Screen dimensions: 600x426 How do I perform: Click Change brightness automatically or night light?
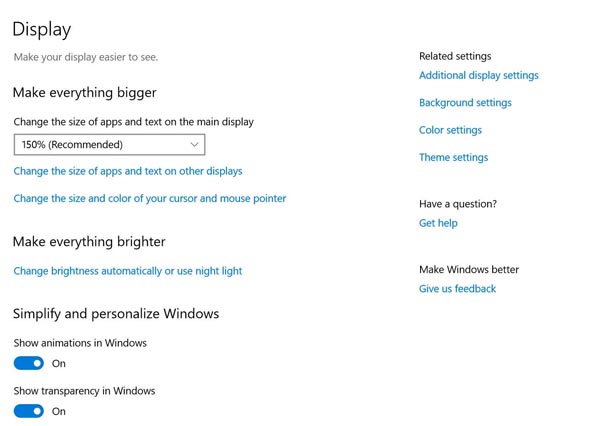pos(128,271)
